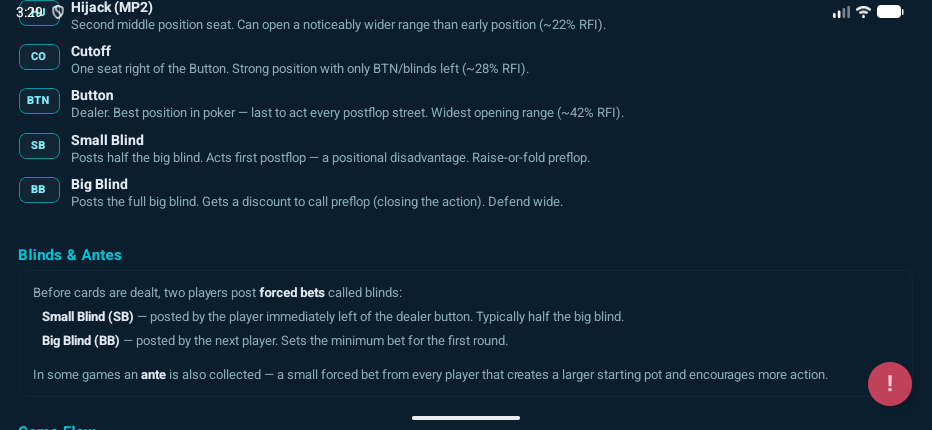The width and height of the screenshot is (932, 430).
Task: Tap the clock in the status bar
Action: (x=31, y=12)
